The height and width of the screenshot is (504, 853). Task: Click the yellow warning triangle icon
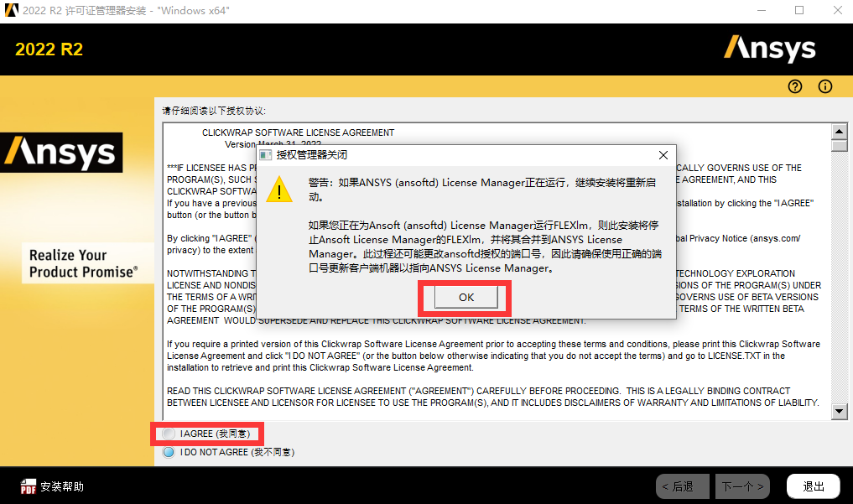pyautogui.click(x=279, y=190)
